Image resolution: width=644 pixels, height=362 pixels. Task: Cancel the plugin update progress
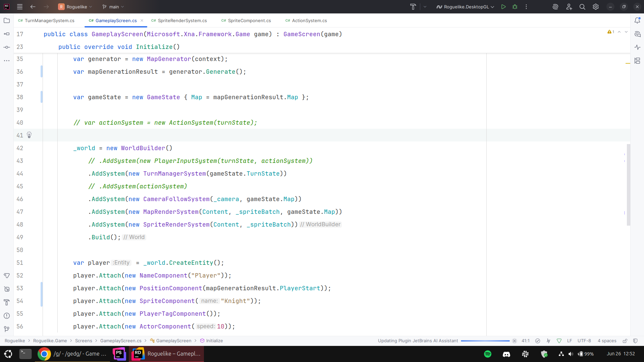(515, 341)
